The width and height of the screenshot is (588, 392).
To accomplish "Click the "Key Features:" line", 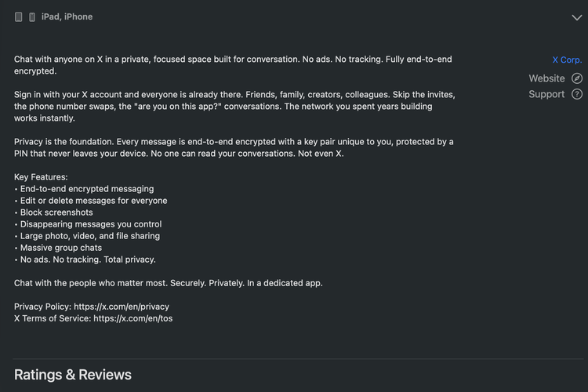I will click(41, 177).
